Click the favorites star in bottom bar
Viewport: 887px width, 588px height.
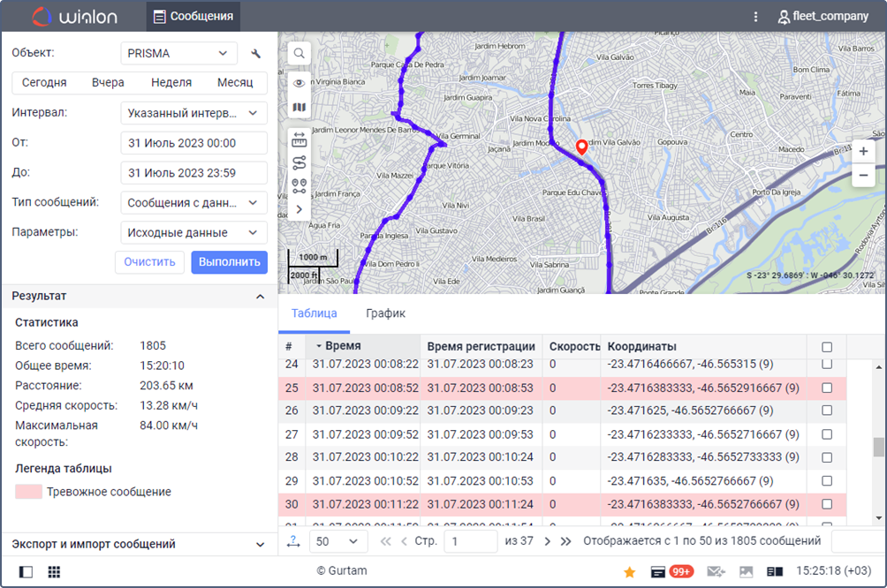point(629,572)
